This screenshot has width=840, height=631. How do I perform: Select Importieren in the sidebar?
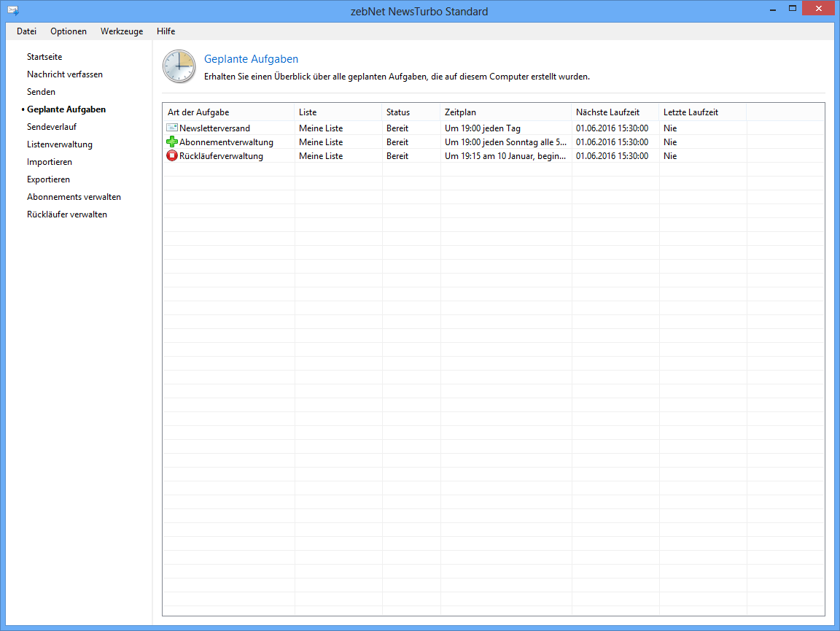coord(50,162)
